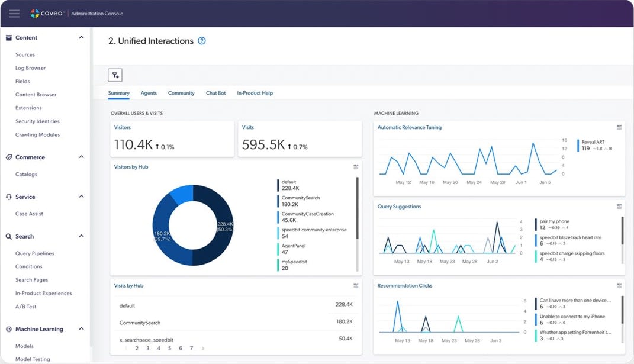Go to Log Browser page
This screenshot has width=634, height=364.
click(30, 68)
